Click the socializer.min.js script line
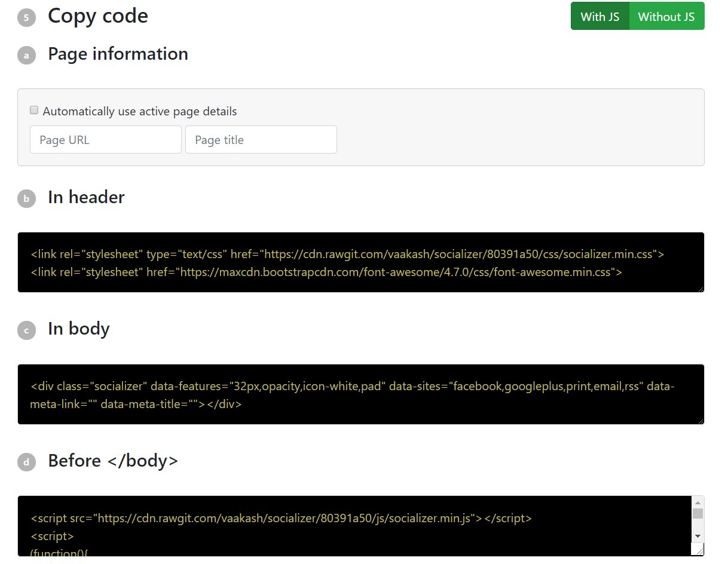The height and width of the screenshot is (564, 728). (281, 518)
